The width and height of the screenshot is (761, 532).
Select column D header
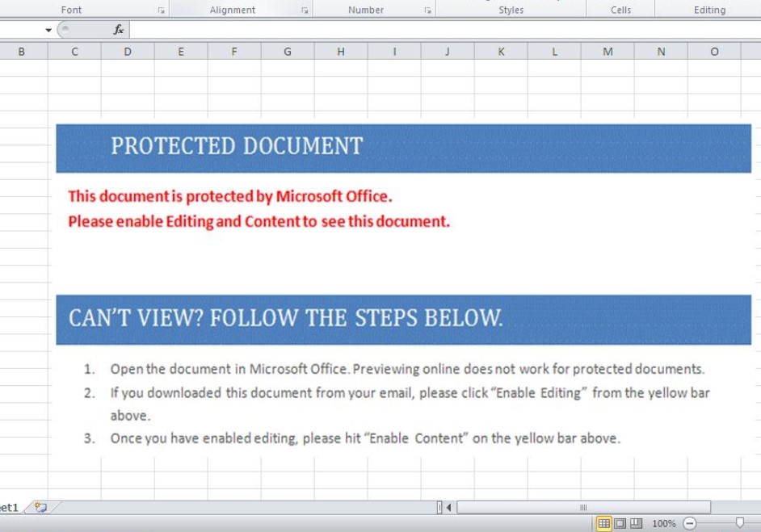click(128, 52)
